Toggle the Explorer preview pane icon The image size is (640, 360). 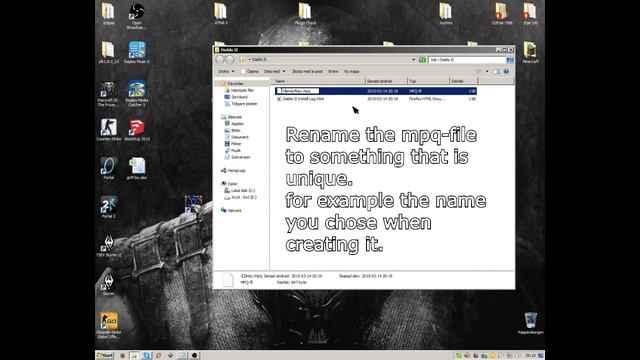[x=496, y=71]
